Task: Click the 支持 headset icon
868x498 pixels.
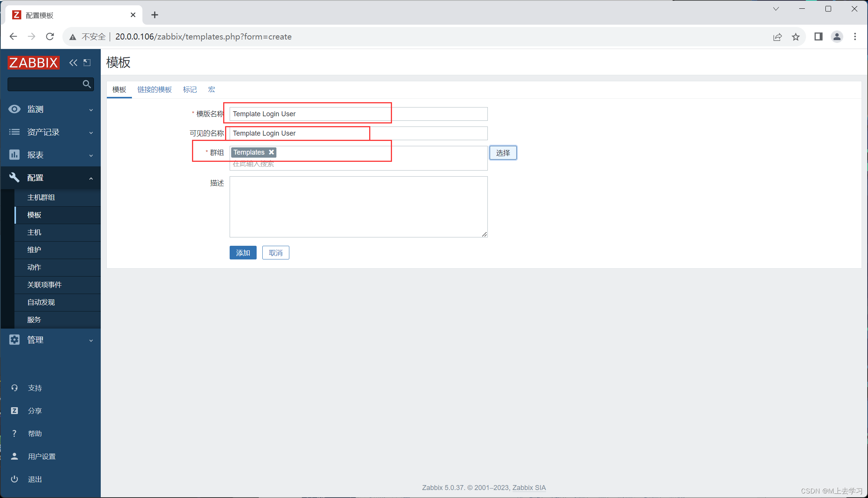Action: [x=14, y=388]
